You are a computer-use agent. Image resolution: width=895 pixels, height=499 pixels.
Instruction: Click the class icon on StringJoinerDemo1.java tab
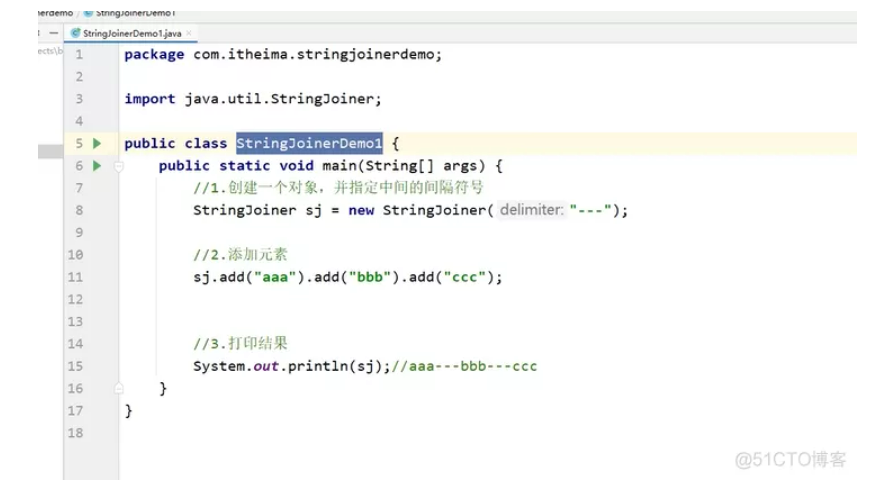tap(75, 33)
